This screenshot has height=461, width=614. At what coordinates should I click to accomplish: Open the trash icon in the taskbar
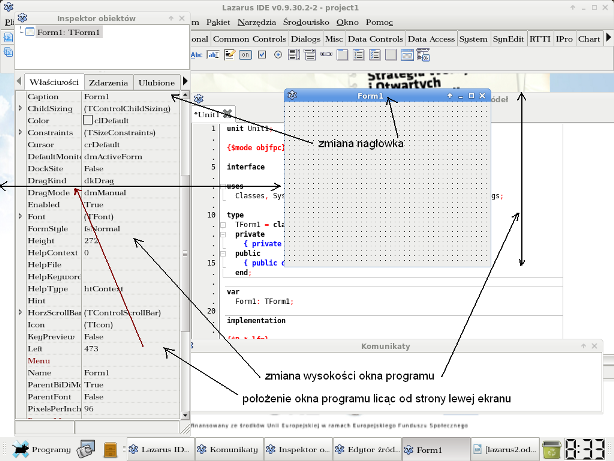point(552,449)
